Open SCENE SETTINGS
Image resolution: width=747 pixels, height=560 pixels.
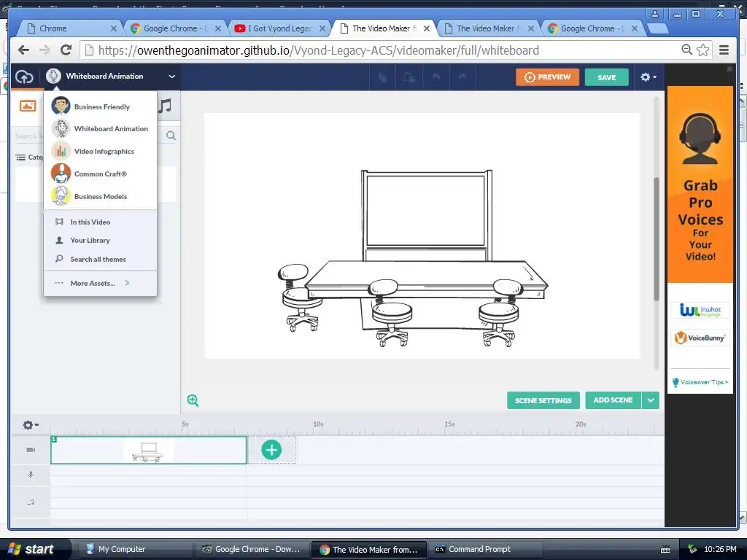click(543, 400)
